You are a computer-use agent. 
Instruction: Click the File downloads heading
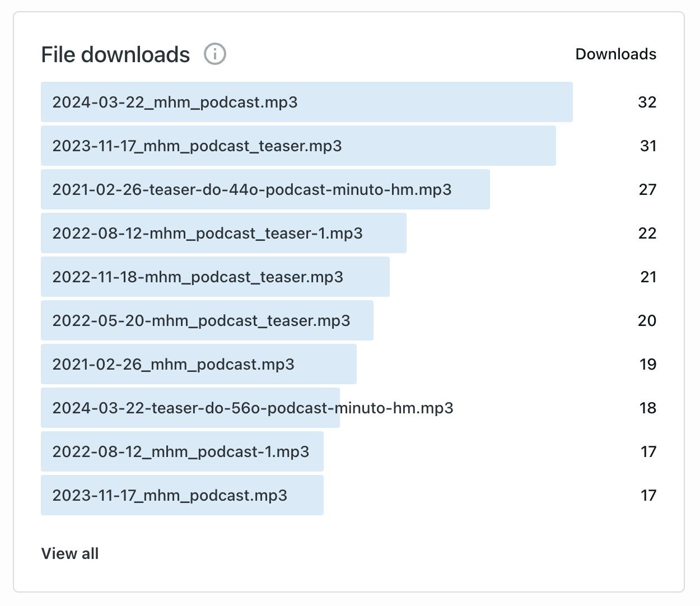pyautogui.click(x=116, y=55)
